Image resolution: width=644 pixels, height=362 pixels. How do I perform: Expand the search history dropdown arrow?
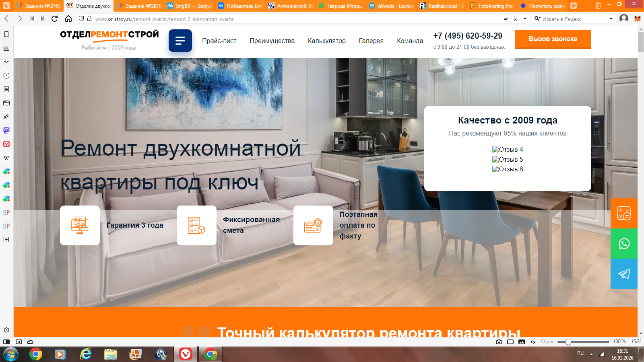pos(611,19)
